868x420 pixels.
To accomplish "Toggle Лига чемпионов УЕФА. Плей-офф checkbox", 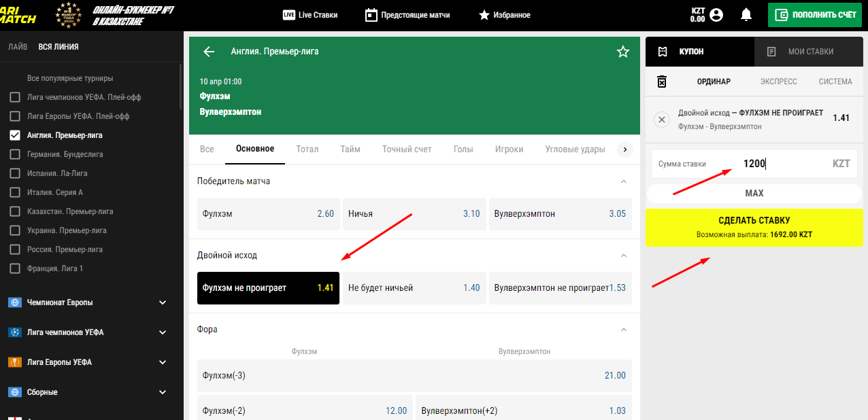I will point(15,97).
